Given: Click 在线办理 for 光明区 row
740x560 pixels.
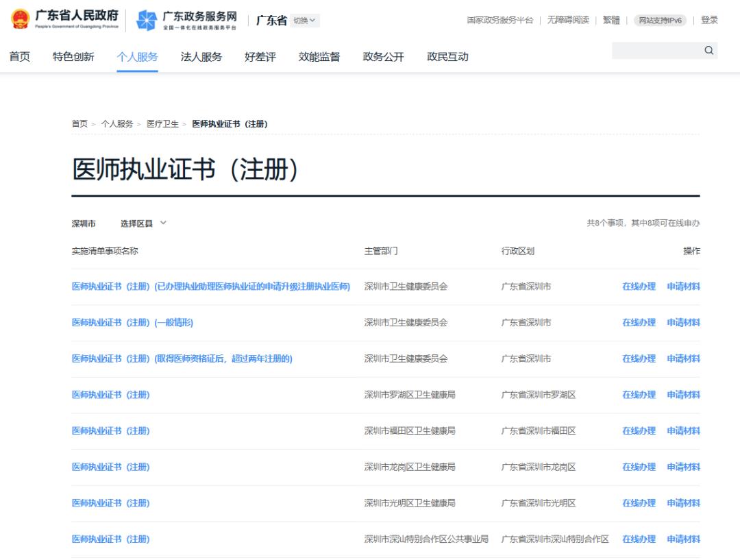Looking at the screenshot, I should (639, 503).
